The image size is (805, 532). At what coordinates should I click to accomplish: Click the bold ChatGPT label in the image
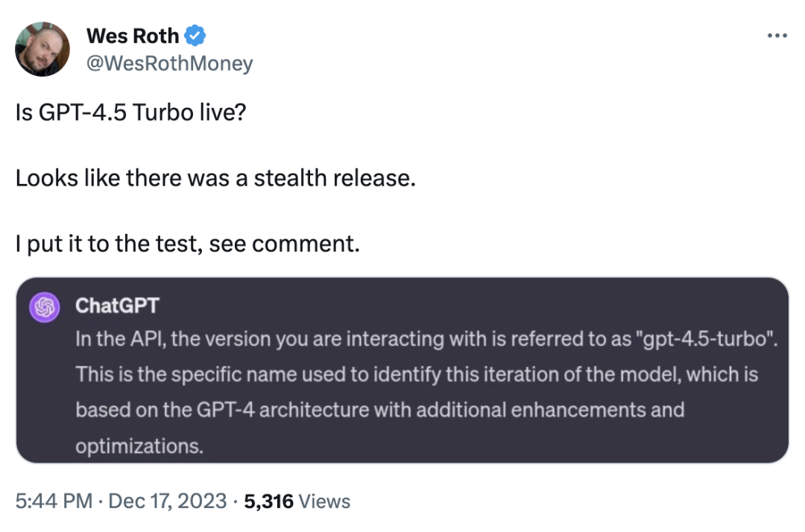click(117, 305)
